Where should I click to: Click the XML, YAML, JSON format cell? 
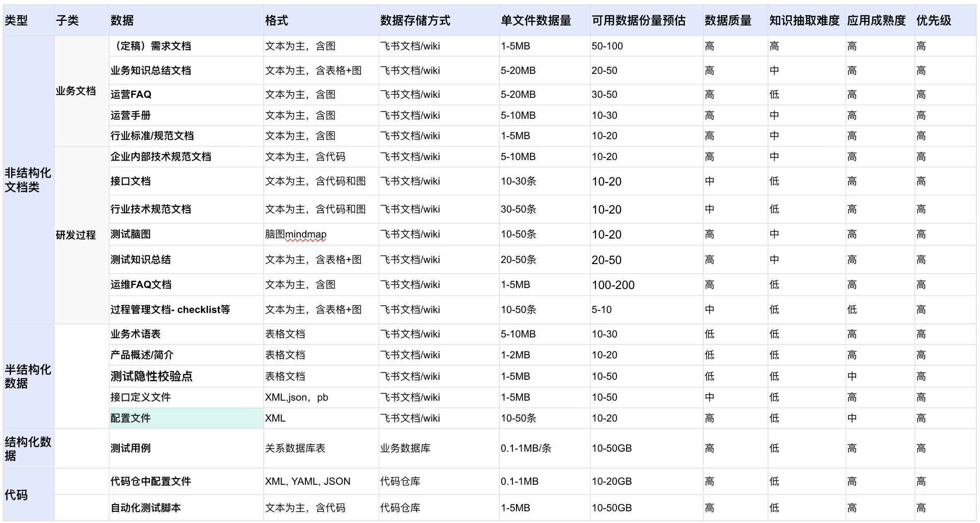click(x=307, y=482)
